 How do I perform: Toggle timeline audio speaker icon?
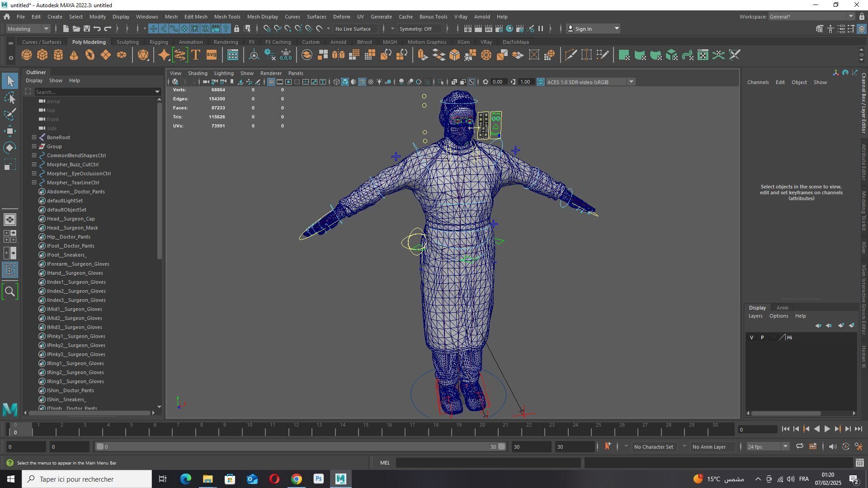[x=833, y=447]
